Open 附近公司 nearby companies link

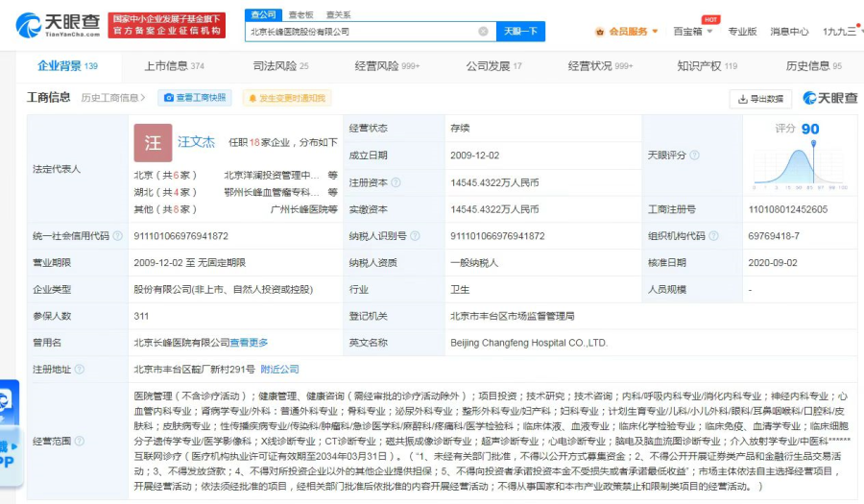(x=279, y=369)
